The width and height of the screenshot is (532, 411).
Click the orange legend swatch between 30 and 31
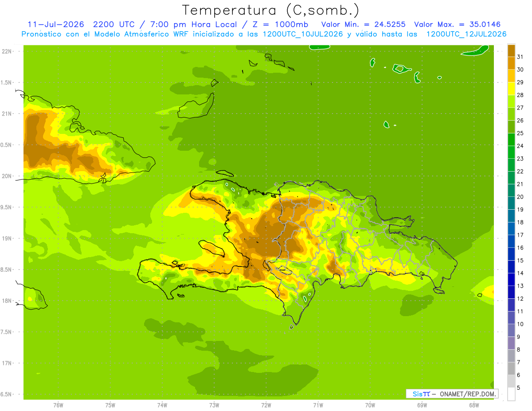tap(511, 63)
